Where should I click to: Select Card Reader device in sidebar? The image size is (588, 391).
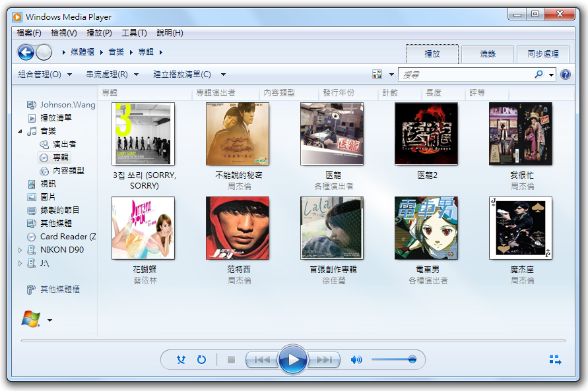(61, 237)
